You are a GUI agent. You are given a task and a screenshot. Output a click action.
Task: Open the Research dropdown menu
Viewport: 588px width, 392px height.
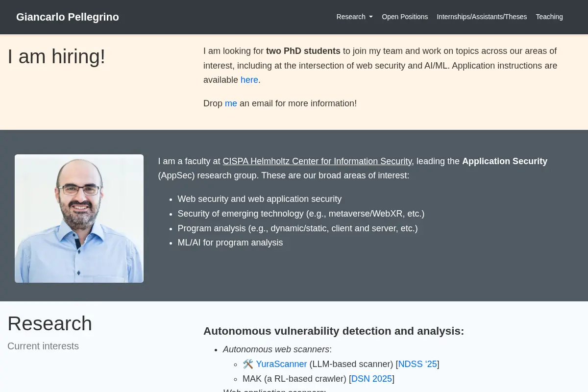(354, 17)
